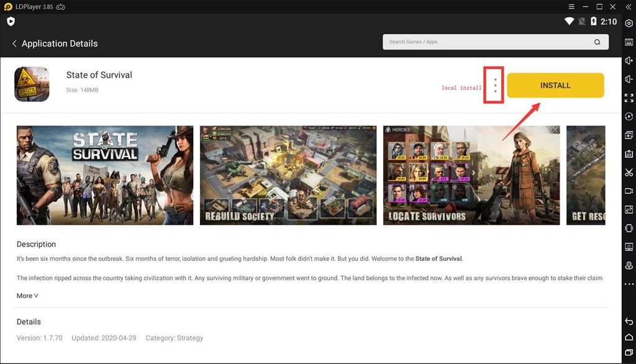Click 'Updated: 2020-04-29' text
The image size is (636, 364).
click(x=104, y=338)
